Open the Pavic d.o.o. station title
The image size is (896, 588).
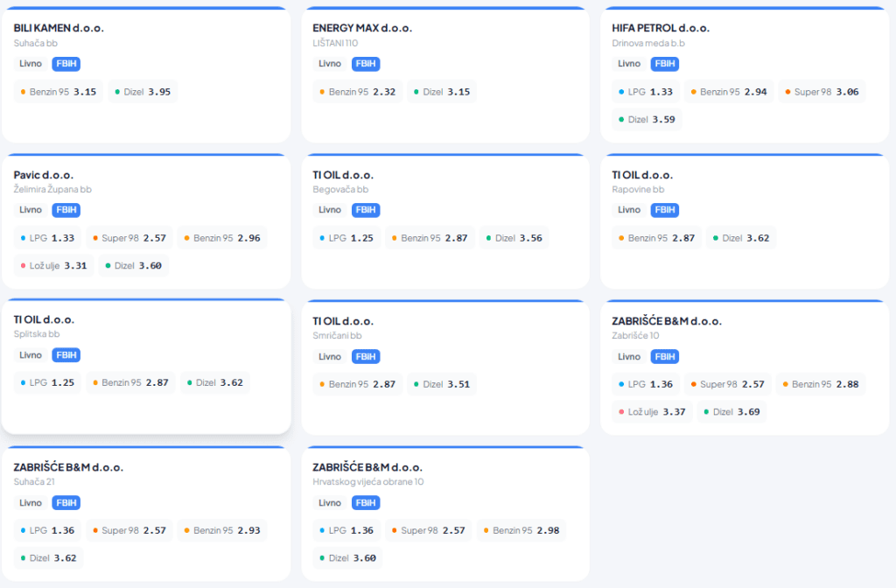(x=44, y=175)
